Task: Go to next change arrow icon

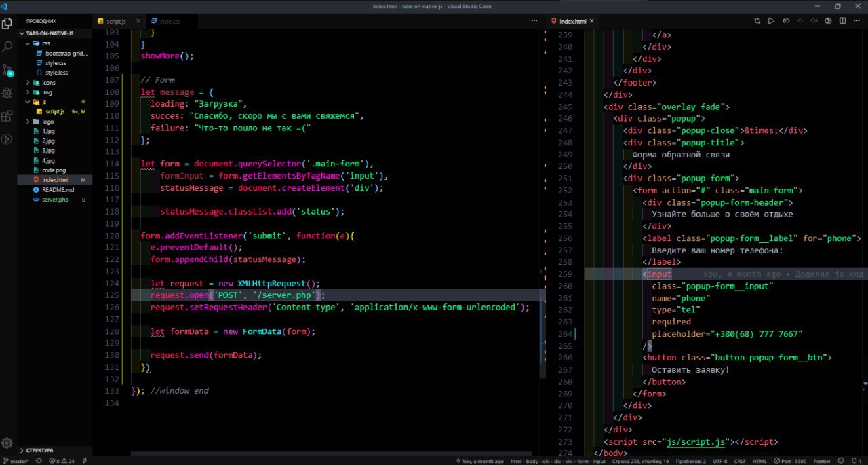Action: [814, 21]
